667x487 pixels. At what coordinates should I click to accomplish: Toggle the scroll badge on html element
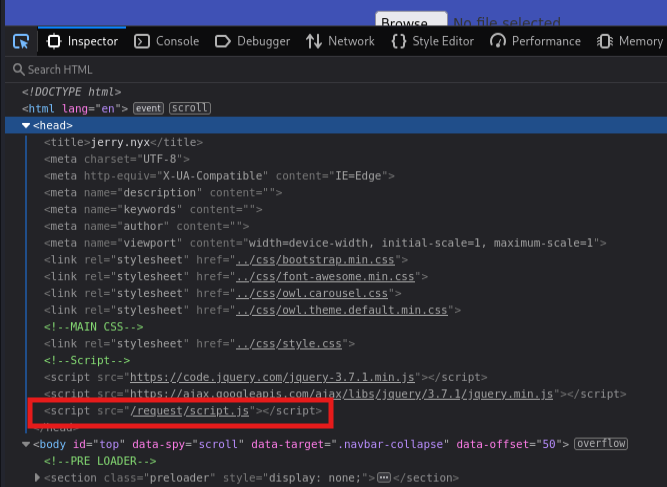[189, 108]
